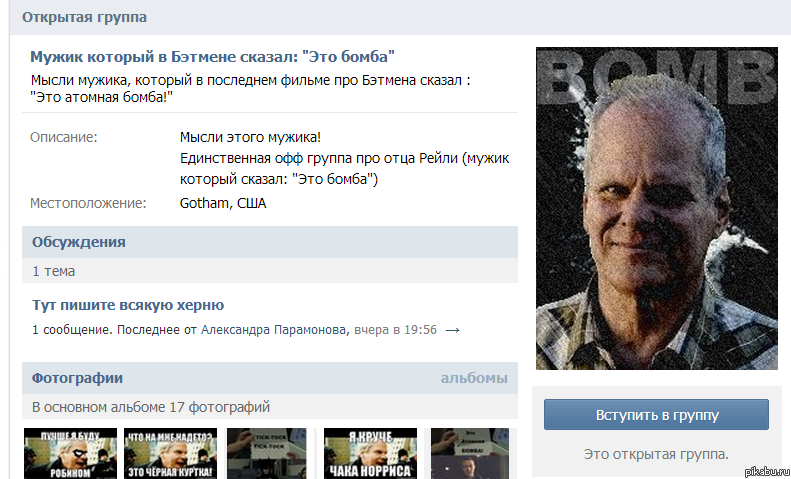Image resolution: width=791 pixels, height=479 pixels.
Task: Click the 'Gotham, США' location value
Action: [x=223, y=203]
